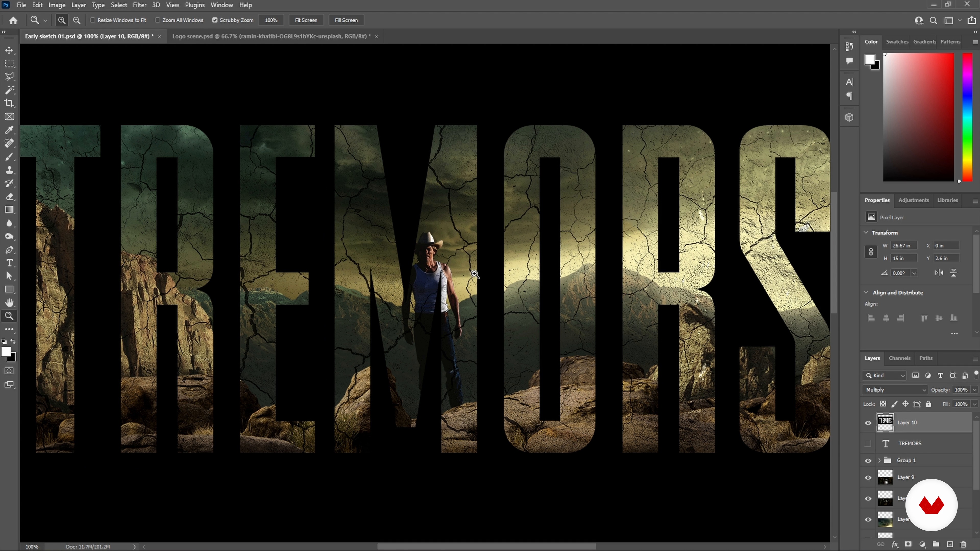
Task: Enable Resize Windows to Fit checkbox
Action: point(92,20)
